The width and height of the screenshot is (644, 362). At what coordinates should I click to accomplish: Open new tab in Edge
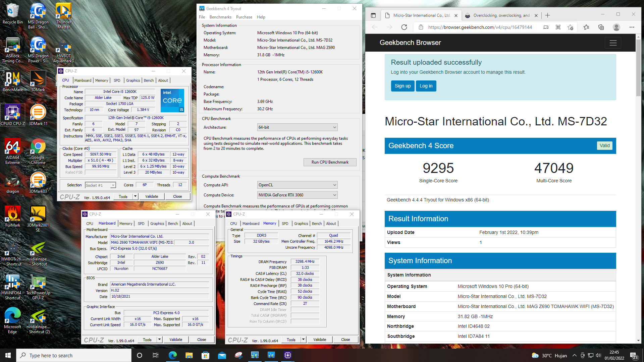click(x=547, y=15)
